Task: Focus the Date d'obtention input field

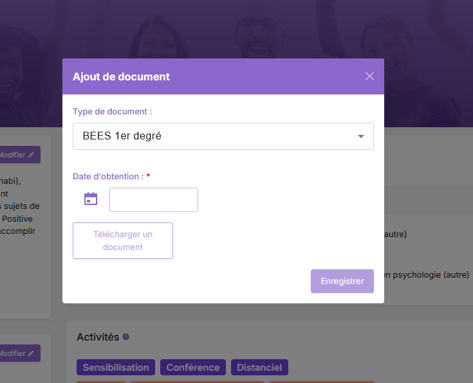Action: [x=154, y=200]
